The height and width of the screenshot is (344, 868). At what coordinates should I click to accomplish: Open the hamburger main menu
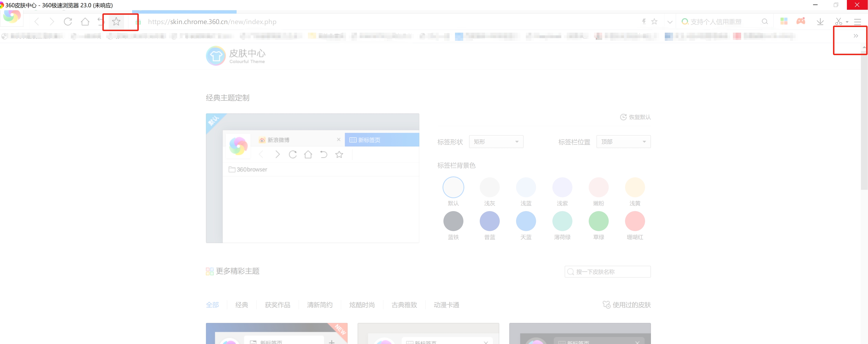(857, 22)
